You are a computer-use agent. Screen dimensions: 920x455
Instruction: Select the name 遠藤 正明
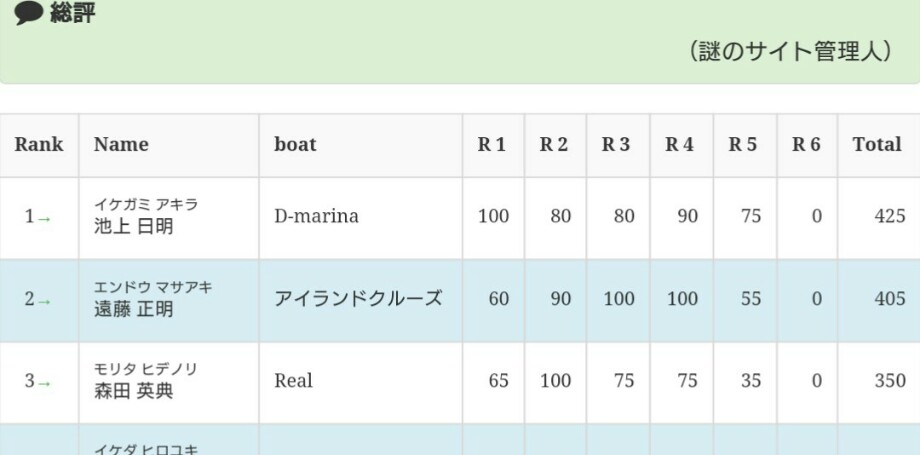tap(134, 308)
